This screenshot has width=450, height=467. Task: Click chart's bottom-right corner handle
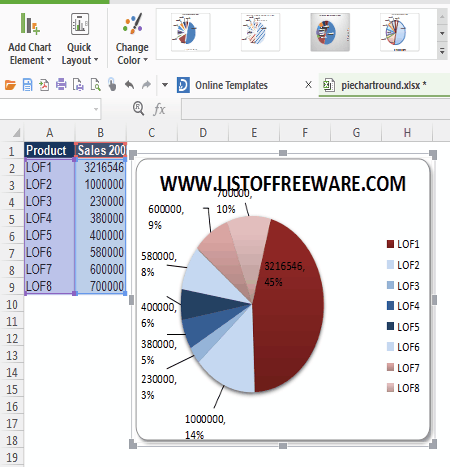click(433, 444)
